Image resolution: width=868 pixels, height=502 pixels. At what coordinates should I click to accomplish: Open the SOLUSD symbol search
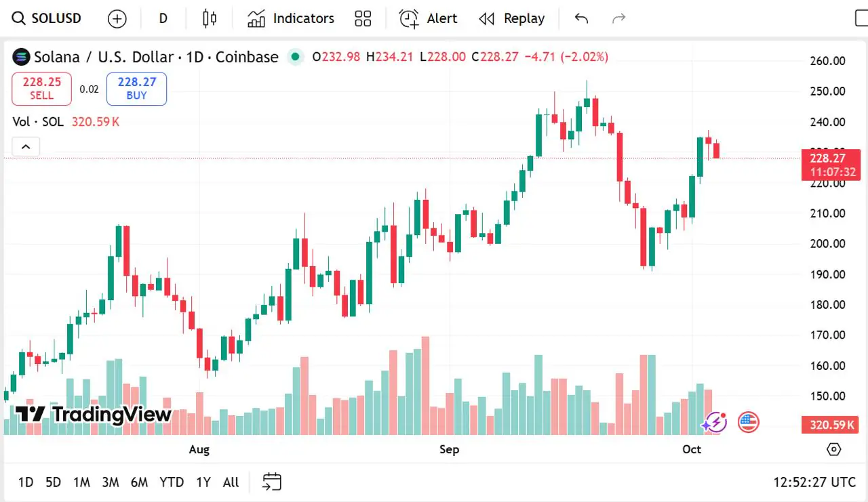click(47, 18)
